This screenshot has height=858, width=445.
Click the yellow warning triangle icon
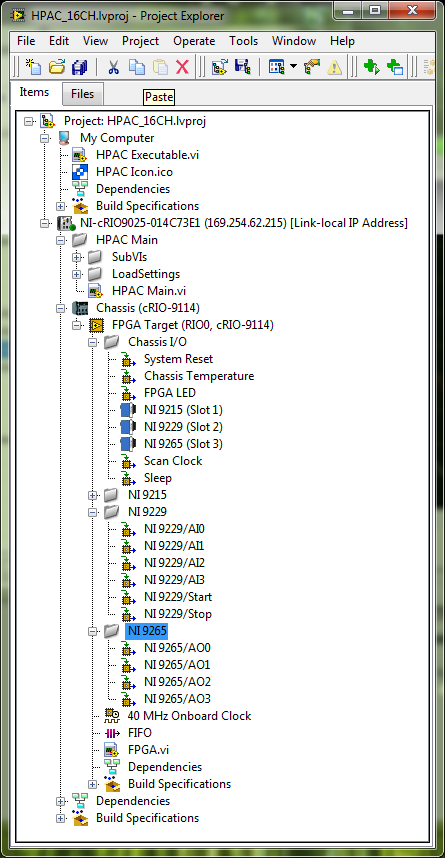[x=334, y=68]
